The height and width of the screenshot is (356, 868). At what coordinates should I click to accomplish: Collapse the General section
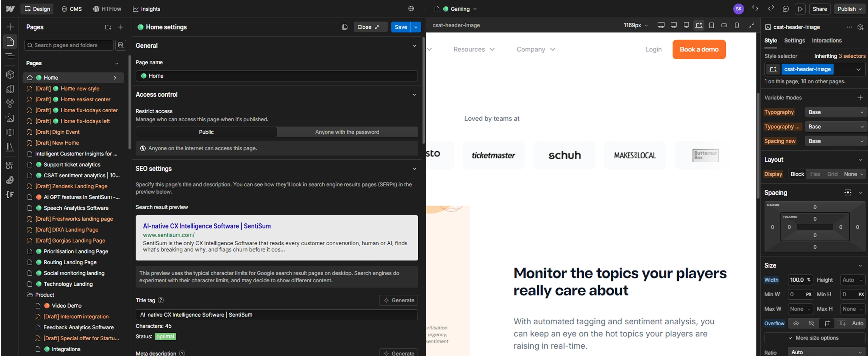click(x=414, y=46)
